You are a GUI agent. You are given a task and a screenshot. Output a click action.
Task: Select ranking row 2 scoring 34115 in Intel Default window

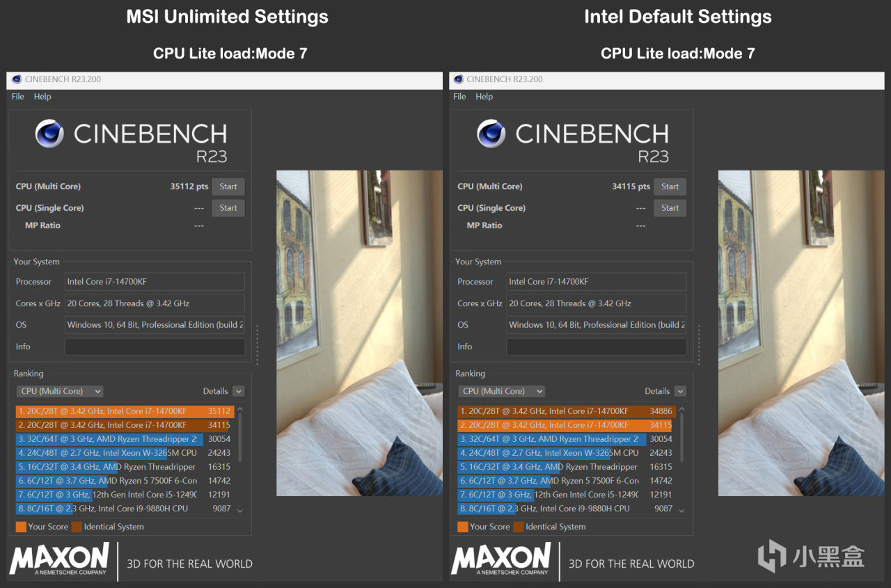[566, 425]
